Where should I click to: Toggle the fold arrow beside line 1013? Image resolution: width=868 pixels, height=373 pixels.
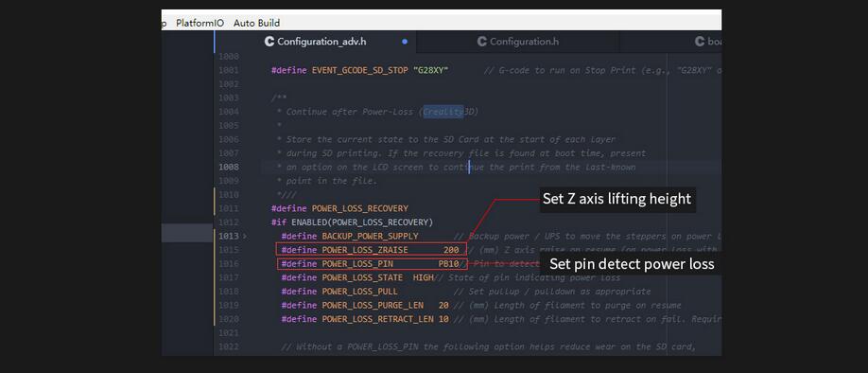245,236
